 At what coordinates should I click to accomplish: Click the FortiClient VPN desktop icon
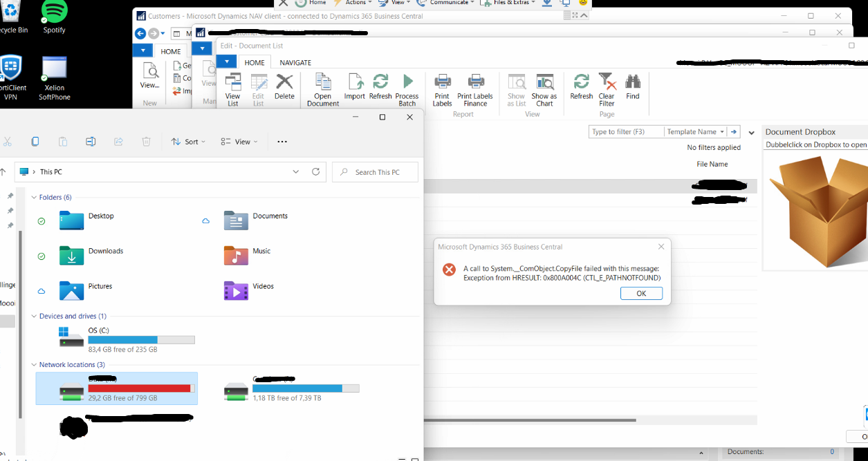coord(11,79)
